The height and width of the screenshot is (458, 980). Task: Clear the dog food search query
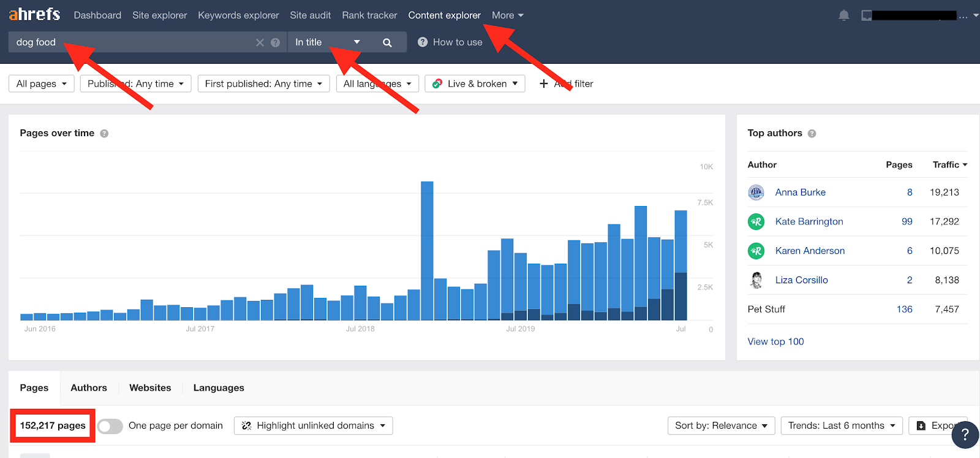click(260, 42)
